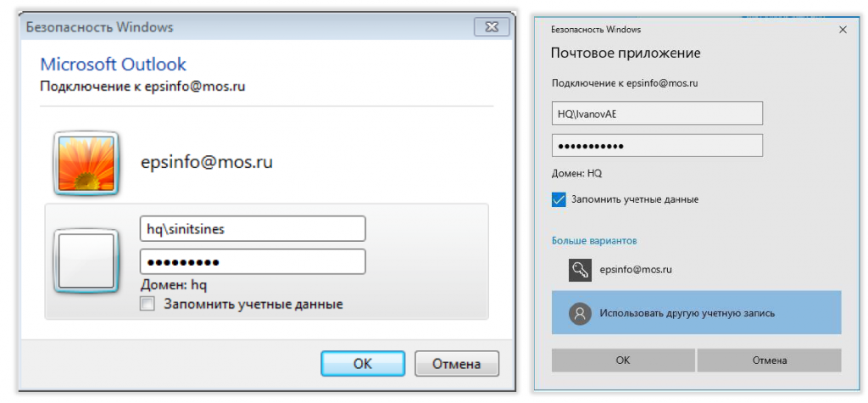Enable Запомнить учетные данные in Outlook dialog
Screen dimensions: 868x403
(147, 304)
